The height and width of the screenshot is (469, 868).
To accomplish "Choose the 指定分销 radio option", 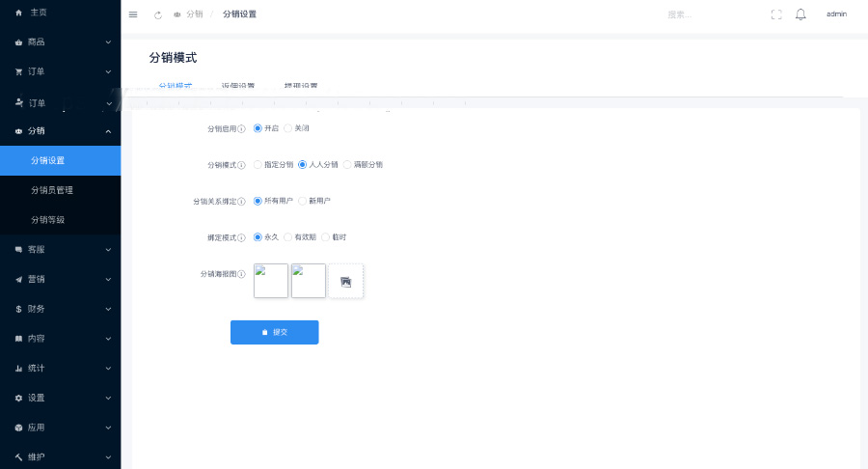I will click(x=258, y=165).
